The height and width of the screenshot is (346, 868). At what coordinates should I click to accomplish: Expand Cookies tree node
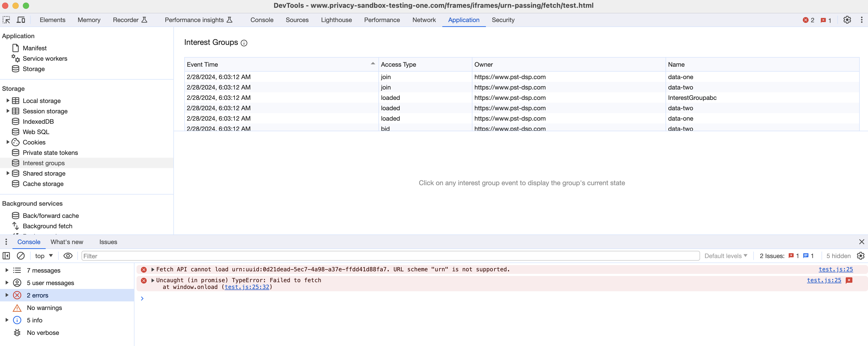coord(8,142)
